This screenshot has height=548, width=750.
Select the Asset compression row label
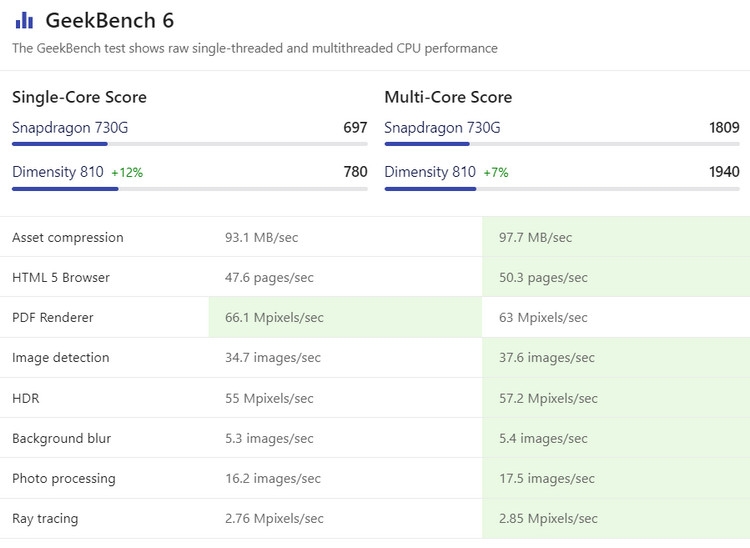click(x=68, y=238)
